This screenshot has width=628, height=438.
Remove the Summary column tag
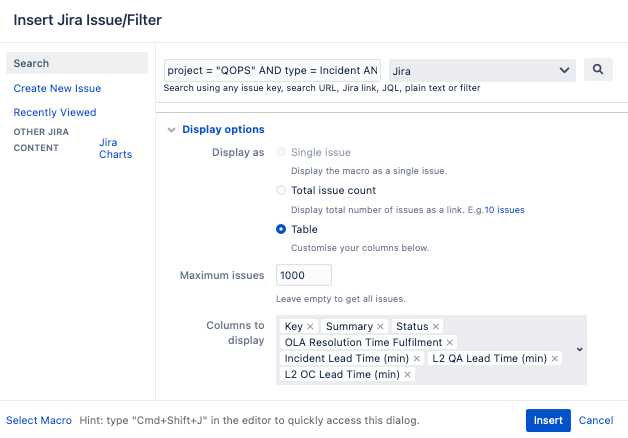[x=380, y=327]
